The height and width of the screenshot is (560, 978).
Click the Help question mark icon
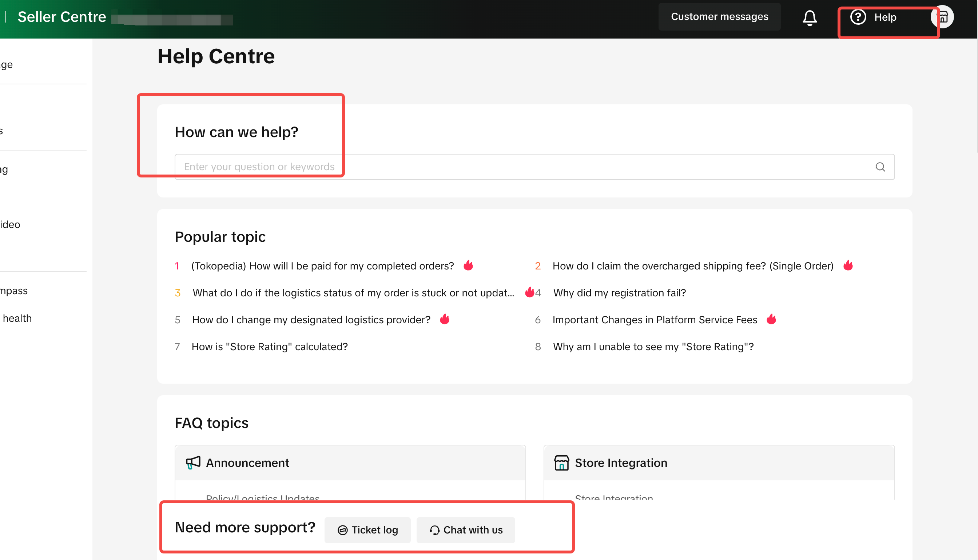(858, 17)
